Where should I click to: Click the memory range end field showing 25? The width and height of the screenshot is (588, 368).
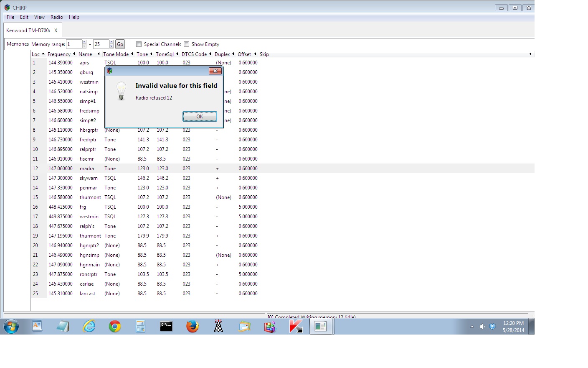(x=101, y=44)
